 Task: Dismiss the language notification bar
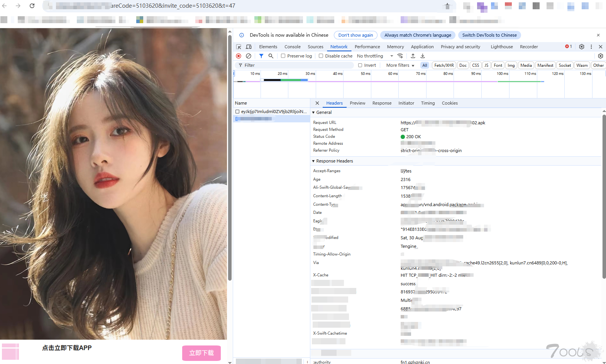[x=598, y=35]
